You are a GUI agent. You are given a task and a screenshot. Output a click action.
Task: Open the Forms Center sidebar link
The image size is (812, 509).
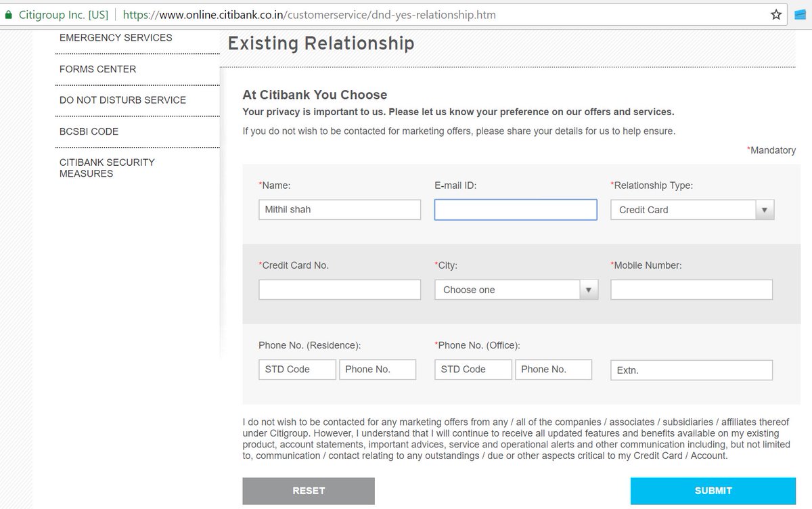click(97, 69)
